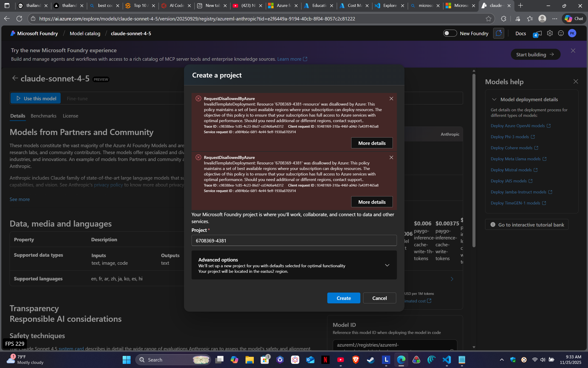Screen dimensions: 588x368
Task: Open browser Extensions puzzle icon
Action: 503,19
